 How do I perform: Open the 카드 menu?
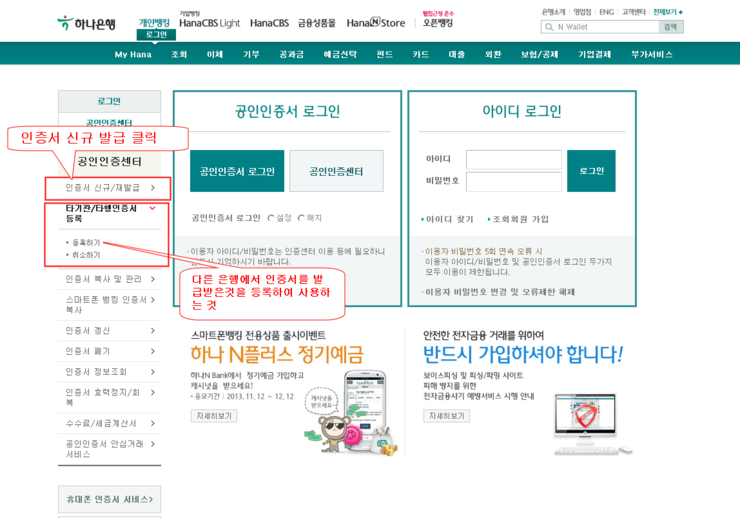[x=420, y=54]
